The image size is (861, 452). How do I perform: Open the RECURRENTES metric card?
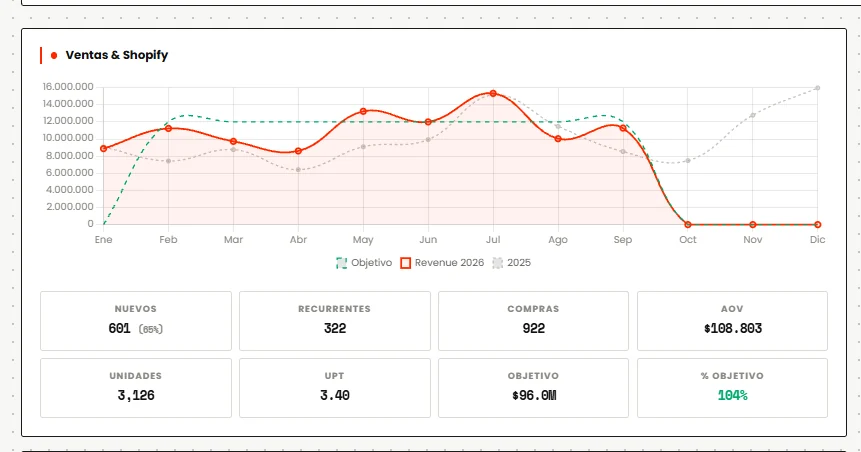pos(334,321)
